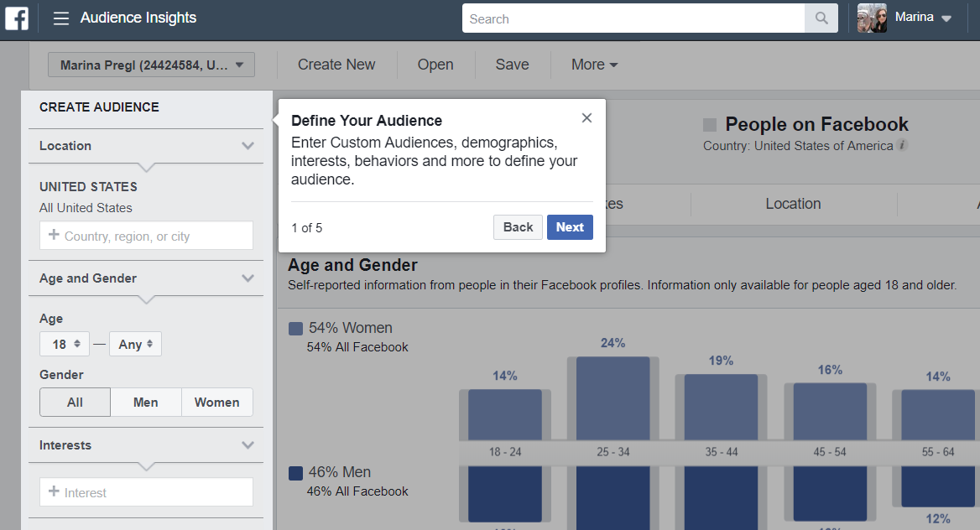The height and width of the screenshot is (530, 980).
Task: Select the All gender option
Action: (x=75, y=403)
